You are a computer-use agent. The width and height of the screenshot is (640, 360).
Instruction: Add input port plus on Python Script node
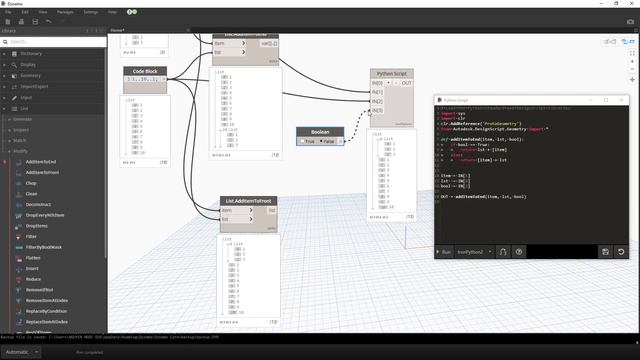389,83
